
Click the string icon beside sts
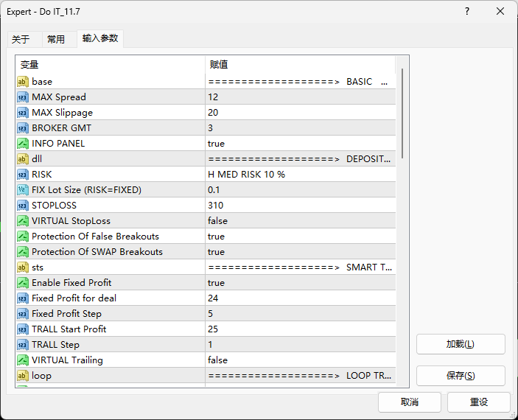(x=22, y=267)
